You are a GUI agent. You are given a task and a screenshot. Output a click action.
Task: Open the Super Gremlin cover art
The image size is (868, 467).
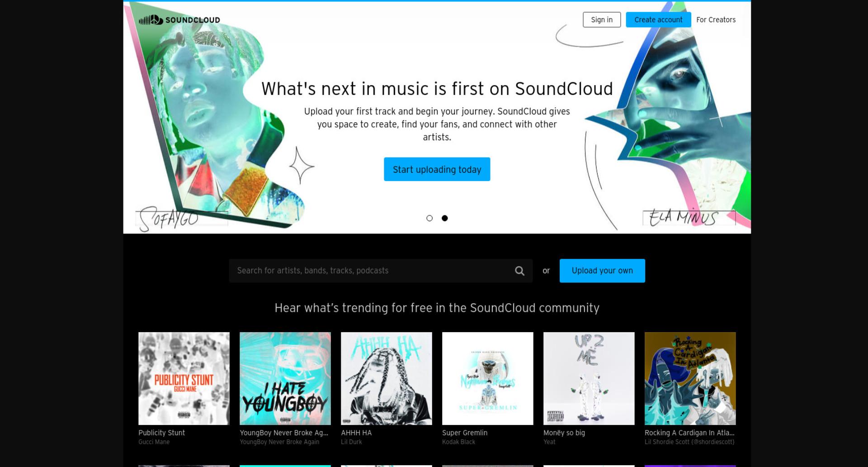tap(488, 378)
